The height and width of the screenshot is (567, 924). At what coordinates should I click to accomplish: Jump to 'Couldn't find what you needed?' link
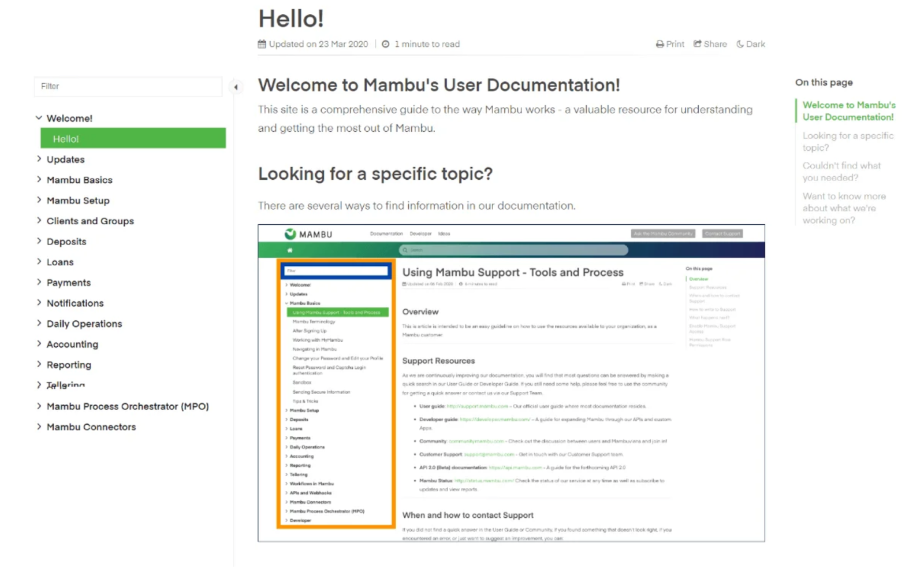pyautogui.click(x=841, y=172)
